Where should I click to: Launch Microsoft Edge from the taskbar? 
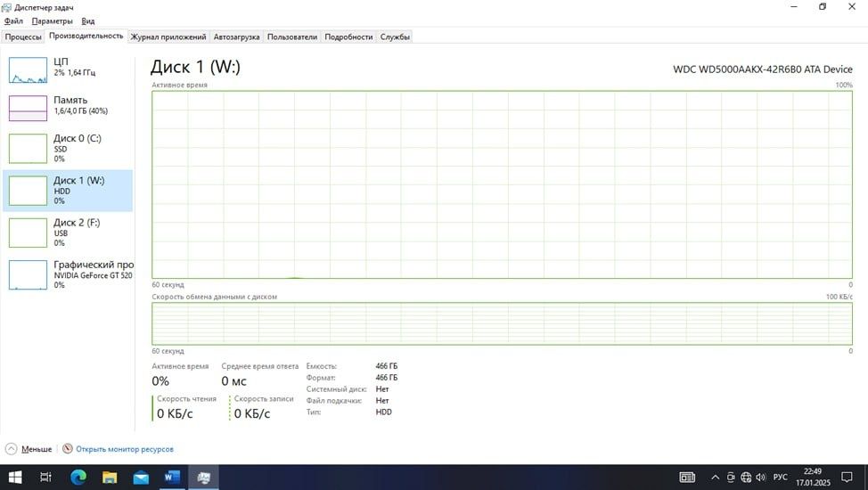click(x=78, y=478)
